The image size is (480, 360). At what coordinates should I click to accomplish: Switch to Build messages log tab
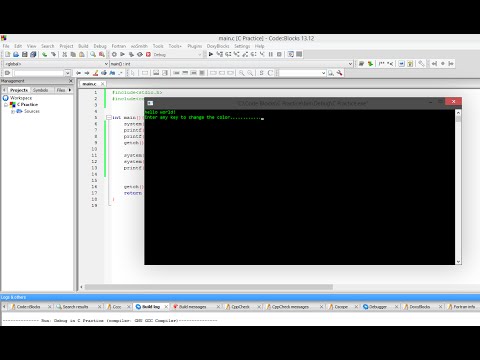193,307
